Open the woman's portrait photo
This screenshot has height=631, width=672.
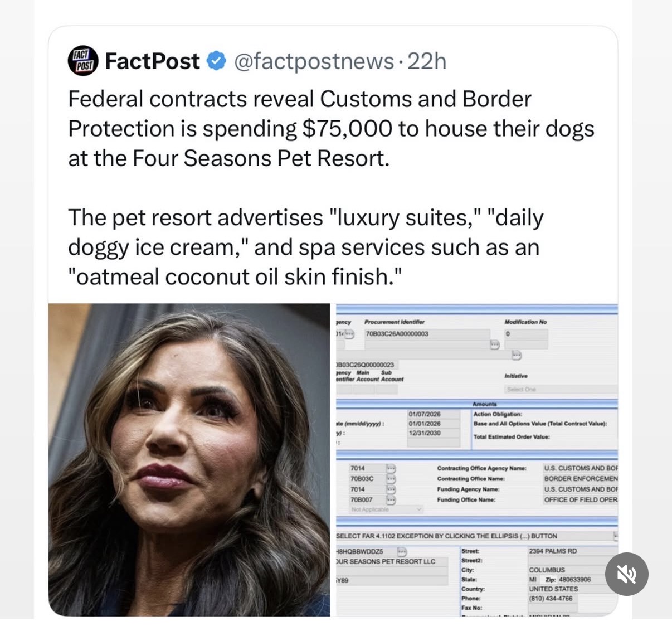(x=189, y=459)
